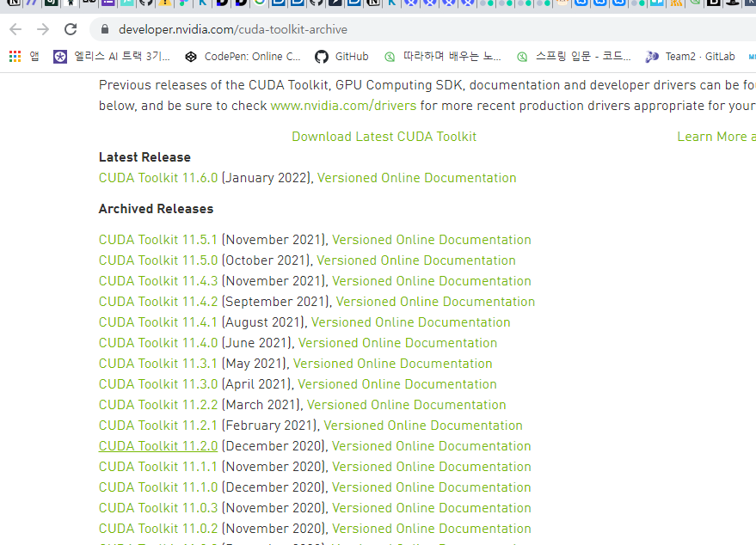The width and height of the screenshot is (756, 545).
Task: Open CUDA Toolkit 11.3.0 link
Action: (x=158, y=384)
